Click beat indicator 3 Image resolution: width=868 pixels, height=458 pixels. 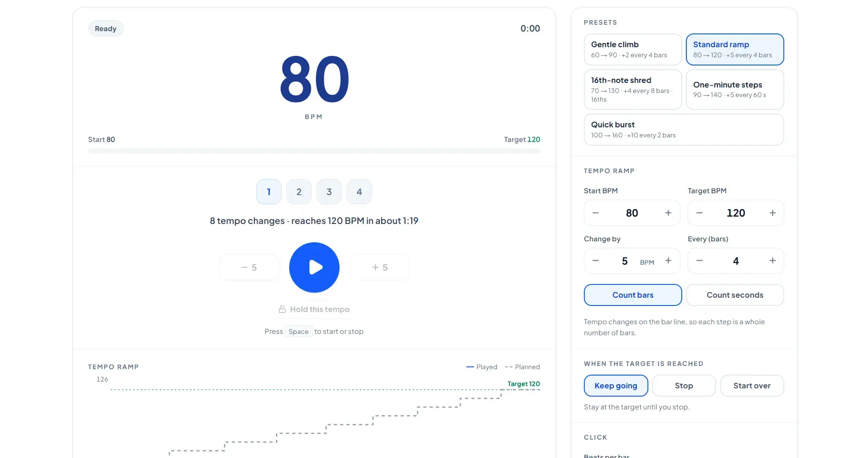point(329,192)
